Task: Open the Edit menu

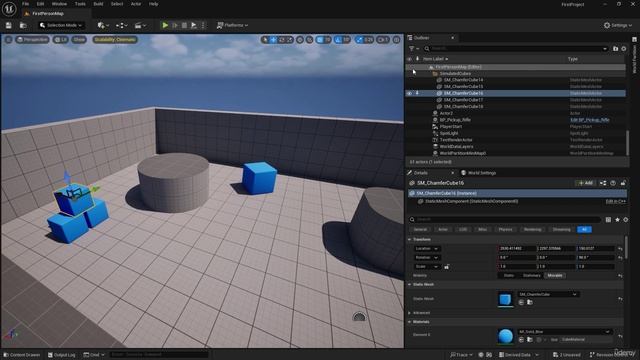Action: click(40, 4)
